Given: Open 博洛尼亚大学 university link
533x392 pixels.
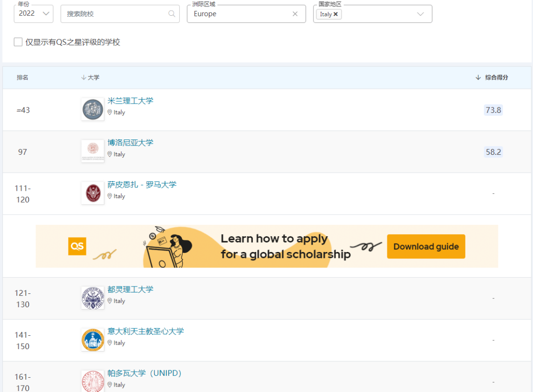Looking at the screenshot, I should 130,143.
